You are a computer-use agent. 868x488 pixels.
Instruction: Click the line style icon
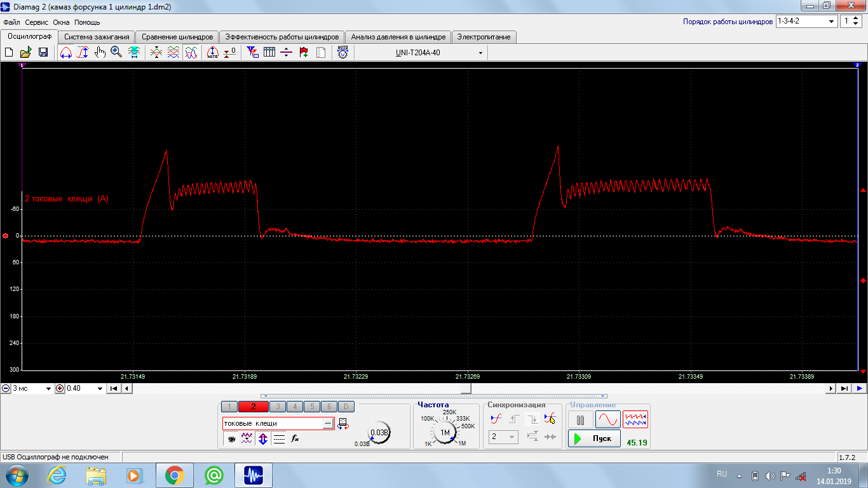tap(279, 438)
